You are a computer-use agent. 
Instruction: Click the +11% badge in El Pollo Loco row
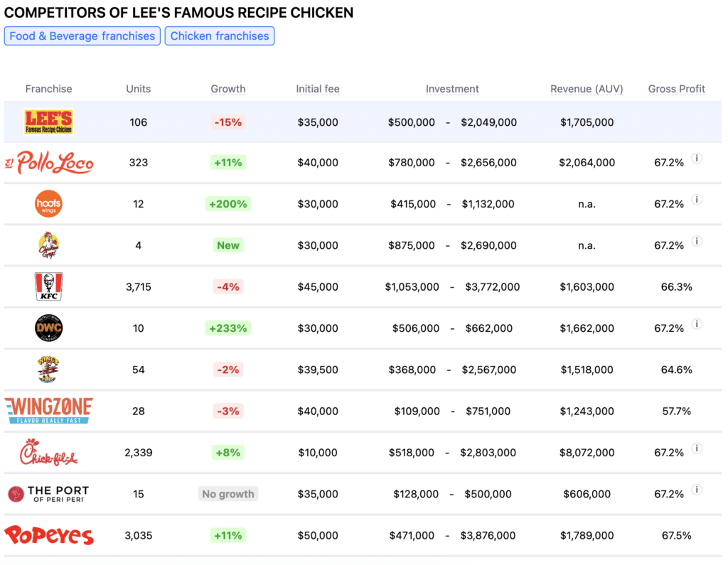tap(228, 163)
